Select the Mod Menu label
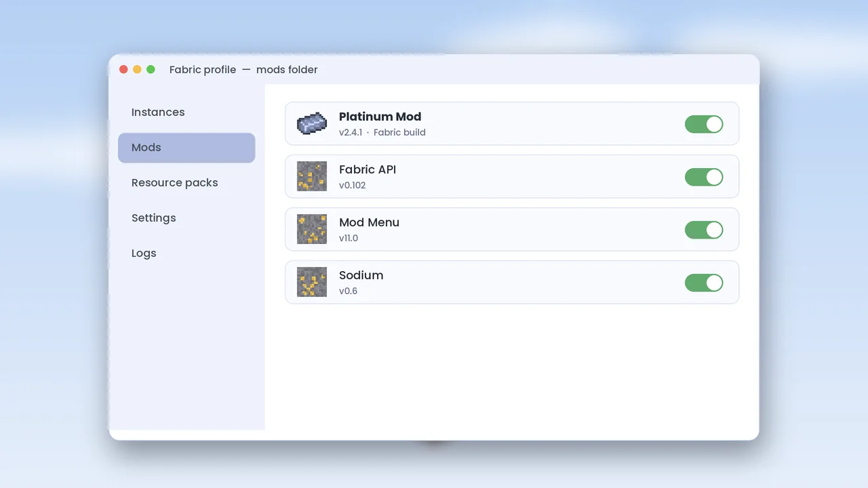868x488 pixels. coord(369,222)
